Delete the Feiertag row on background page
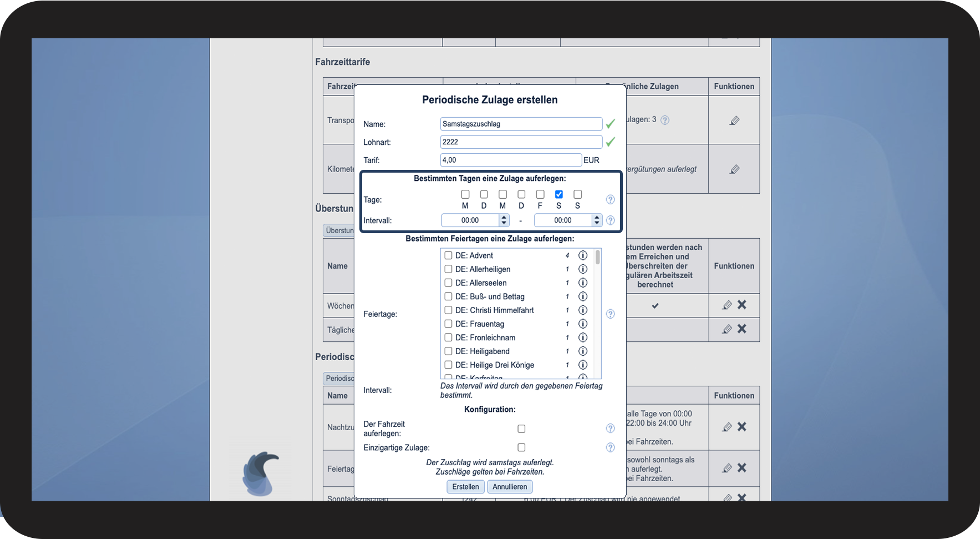The image size is (980, 539). (x=742, y=467)
